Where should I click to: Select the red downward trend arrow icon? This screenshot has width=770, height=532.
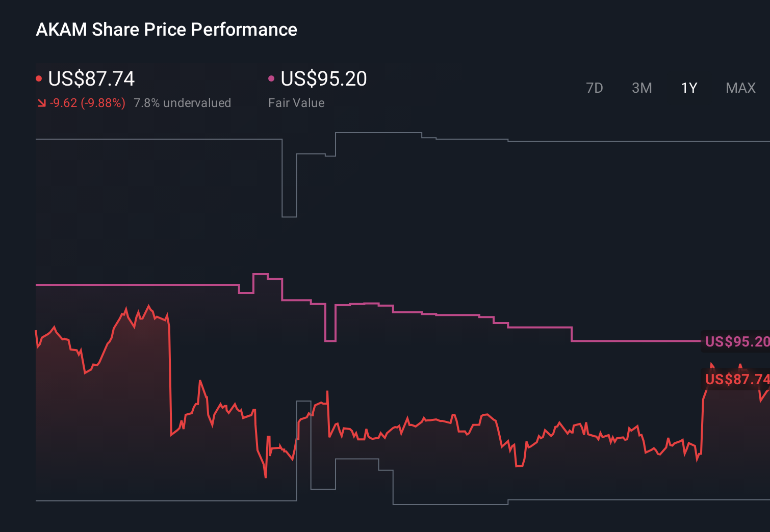[x=42, y=103]
